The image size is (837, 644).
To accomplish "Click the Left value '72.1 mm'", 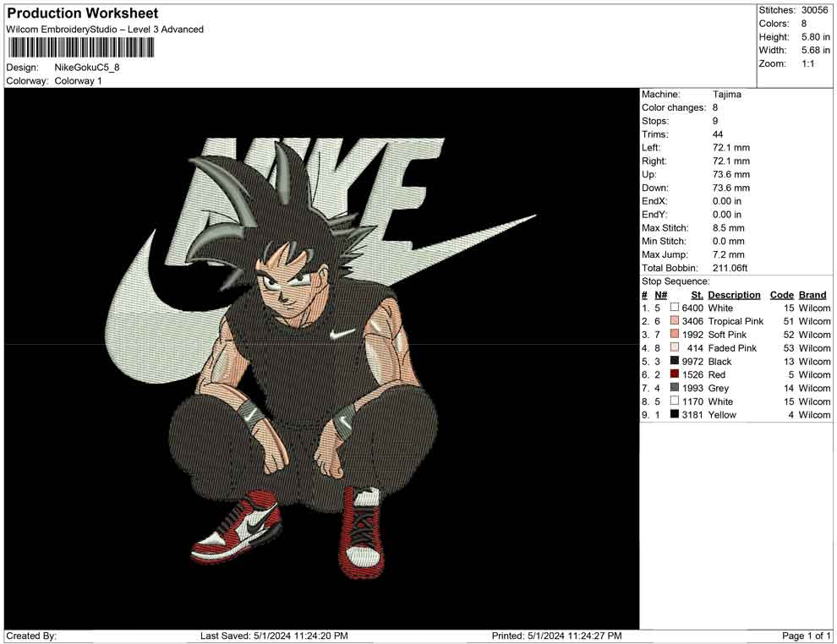I will pyautogui.click(x=730, y=148).
